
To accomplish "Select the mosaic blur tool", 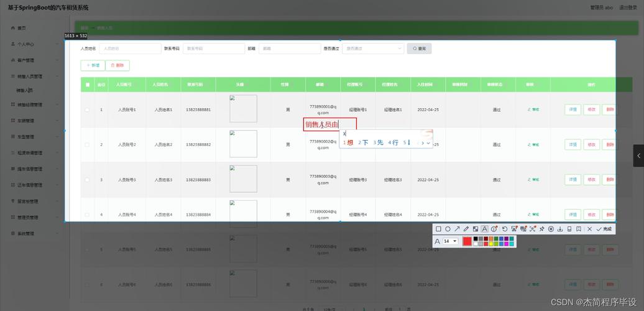I will (x=476, y=229).
